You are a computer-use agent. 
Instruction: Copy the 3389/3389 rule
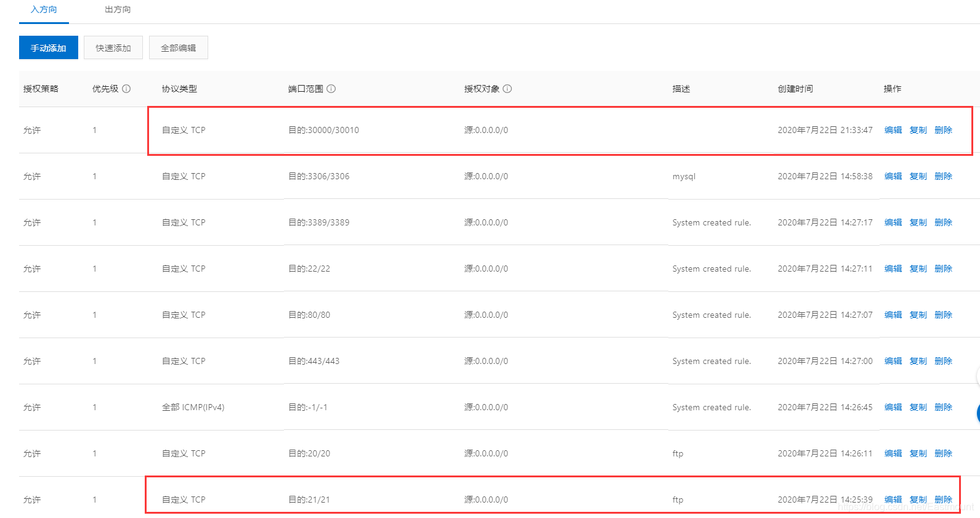point(918,222)
